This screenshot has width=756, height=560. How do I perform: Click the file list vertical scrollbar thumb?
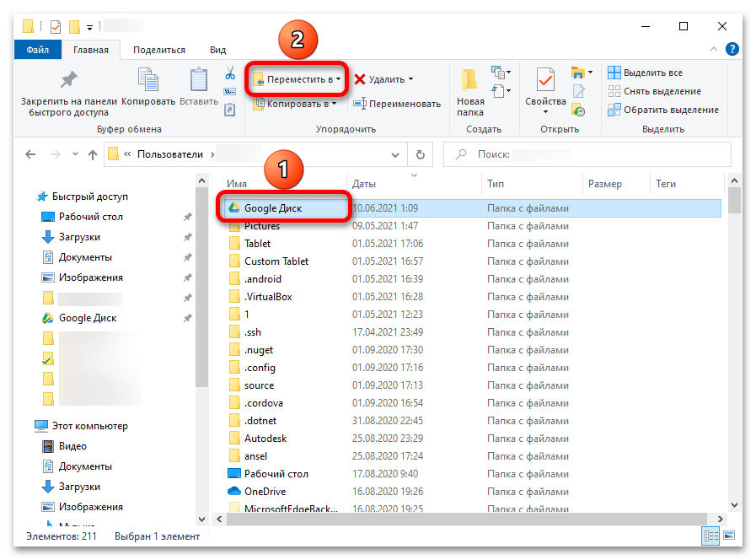[x=734, y=200]
